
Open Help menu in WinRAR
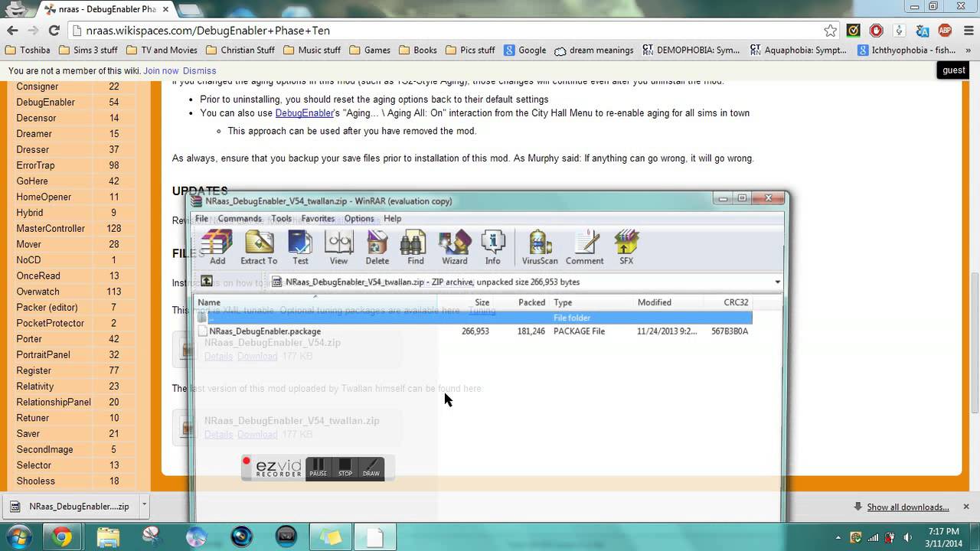point(392,219)
